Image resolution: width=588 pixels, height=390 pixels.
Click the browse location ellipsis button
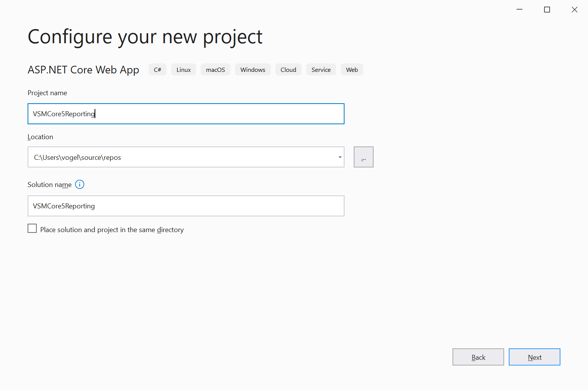[x=363, y=157]
